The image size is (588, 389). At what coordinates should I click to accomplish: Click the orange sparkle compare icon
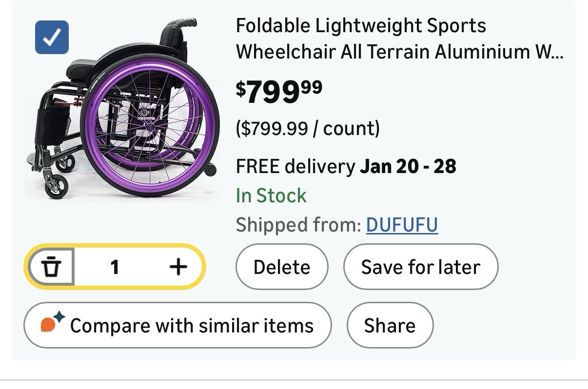tap(52, 323)
